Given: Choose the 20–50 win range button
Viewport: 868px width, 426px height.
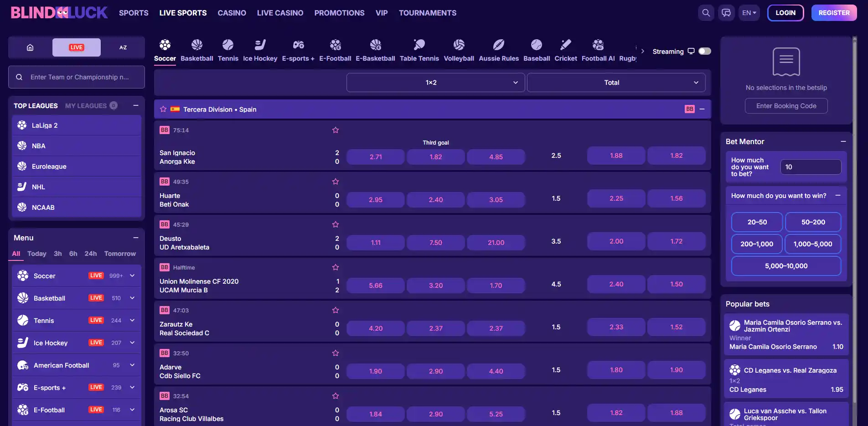Looking at the screenshot, I should coord(757,222).
